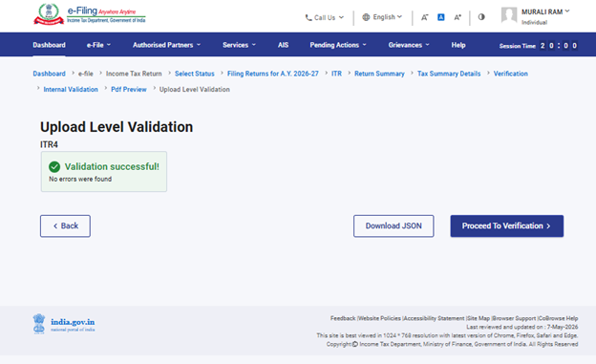The image size is (596, 364).
Task: Click the ITR4 label
Action: pyautogui.click(x=49, y=144)
